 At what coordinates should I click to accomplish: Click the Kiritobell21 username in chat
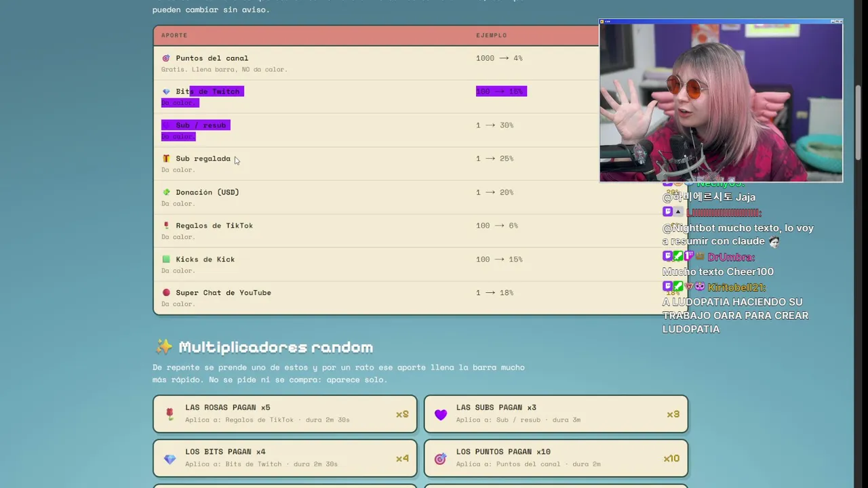click(736, 287)
